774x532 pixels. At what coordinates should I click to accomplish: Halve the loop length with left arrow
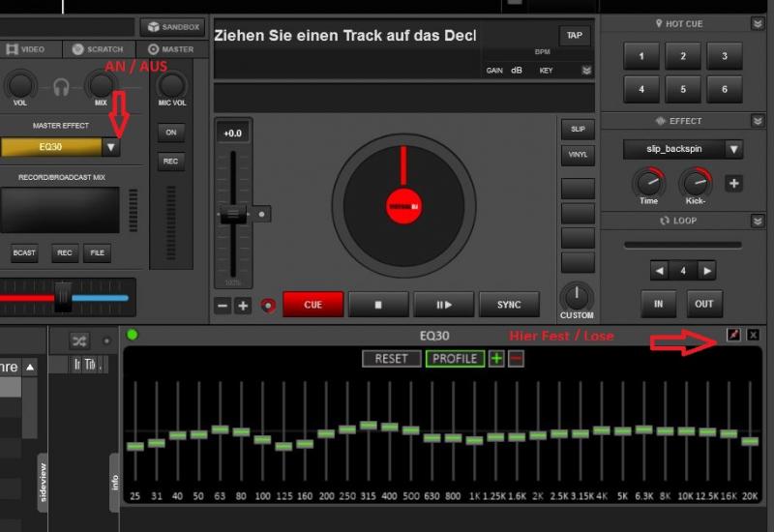pos(660,271)
